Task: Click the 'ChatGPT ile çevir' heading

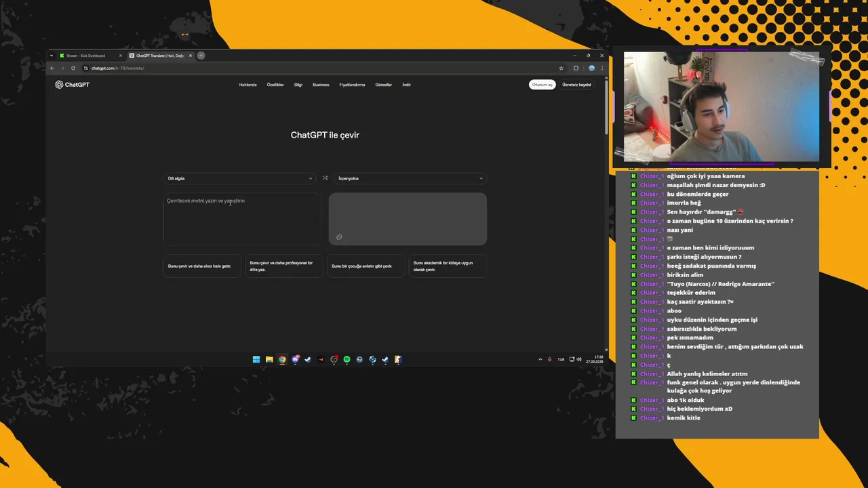Action: click(325, 135)
